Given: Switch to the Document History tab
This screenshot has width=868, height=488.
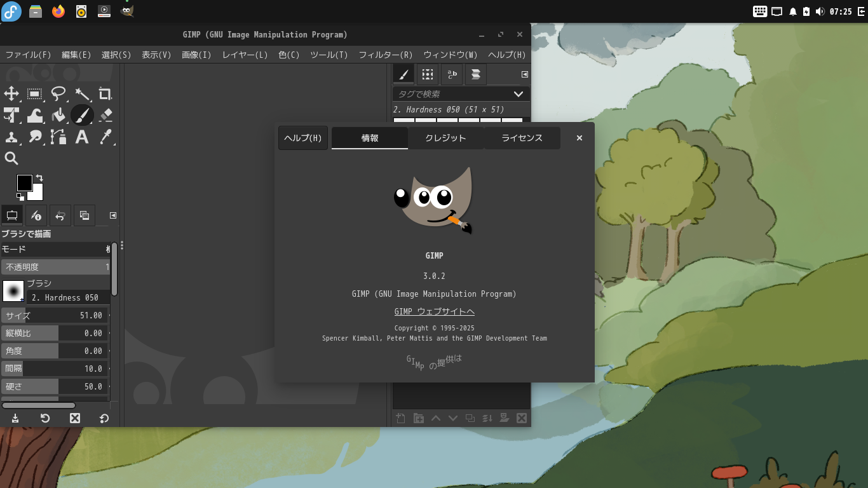Looking at the screenshot, I should 476,74.
